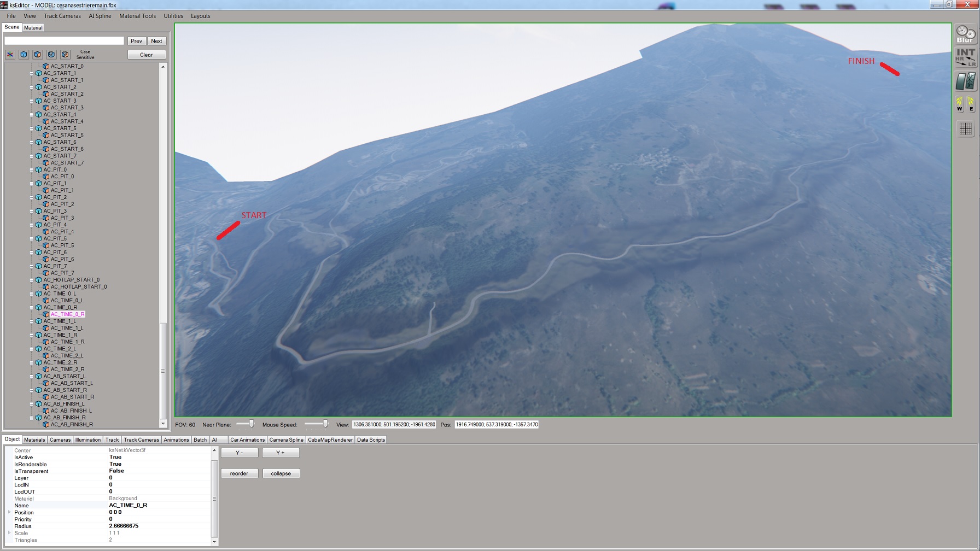Click the Mouse Speed slider handle
This screenshot has width=980, height=551.
pyautogui.click(x=325, y=424)
